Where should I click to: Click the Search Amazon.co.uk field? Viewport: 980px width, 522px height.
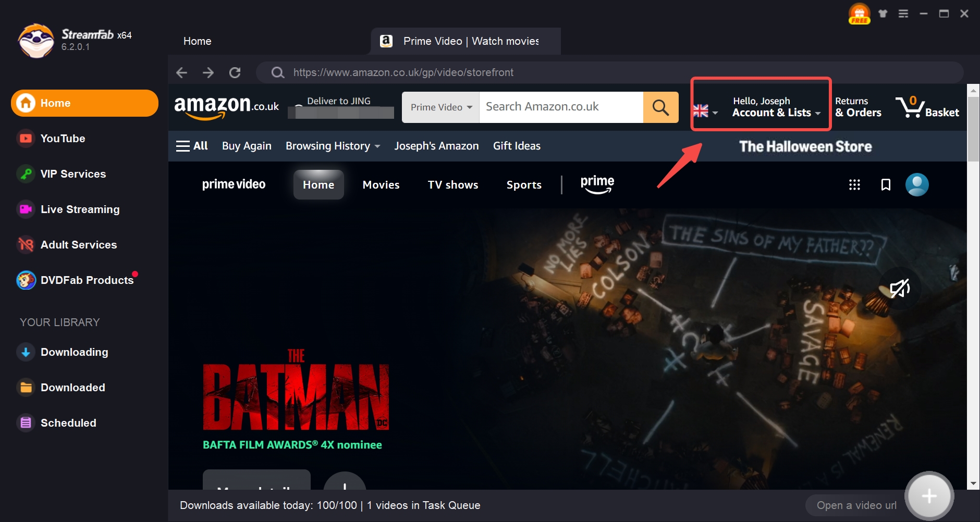pos(561,107)
